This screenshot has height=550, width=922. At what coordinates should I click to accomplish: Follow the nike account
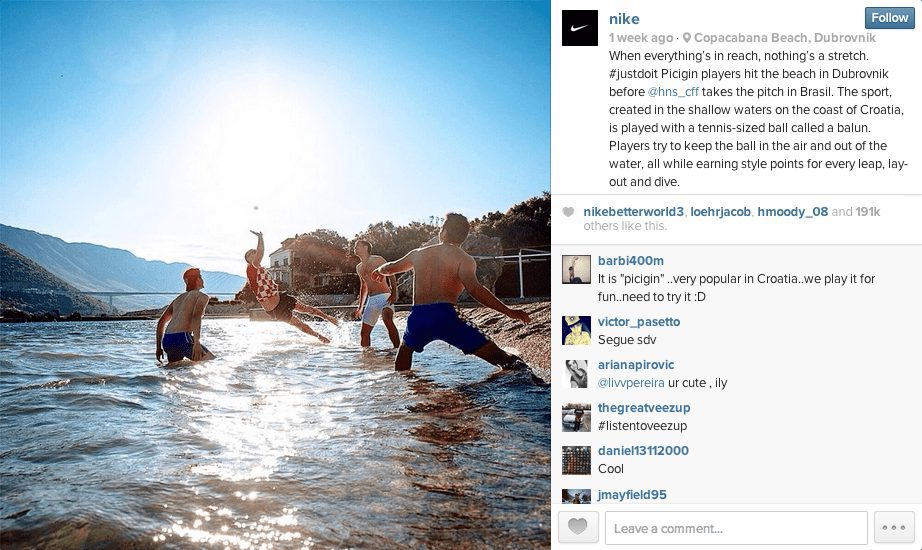click(x=889, y=18)
